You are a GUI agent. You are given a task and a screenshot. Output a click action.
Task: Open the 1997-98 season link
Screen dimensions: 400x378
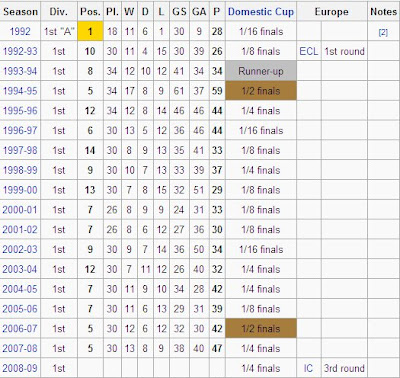pos(20,150)
